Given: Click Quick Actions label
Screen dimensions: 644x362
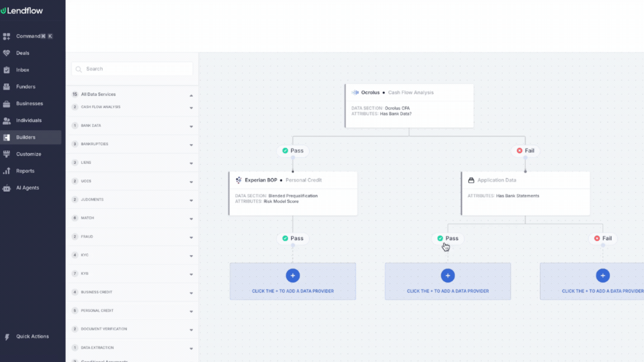Looking at the screenshot, I should [x=32, y=336].
